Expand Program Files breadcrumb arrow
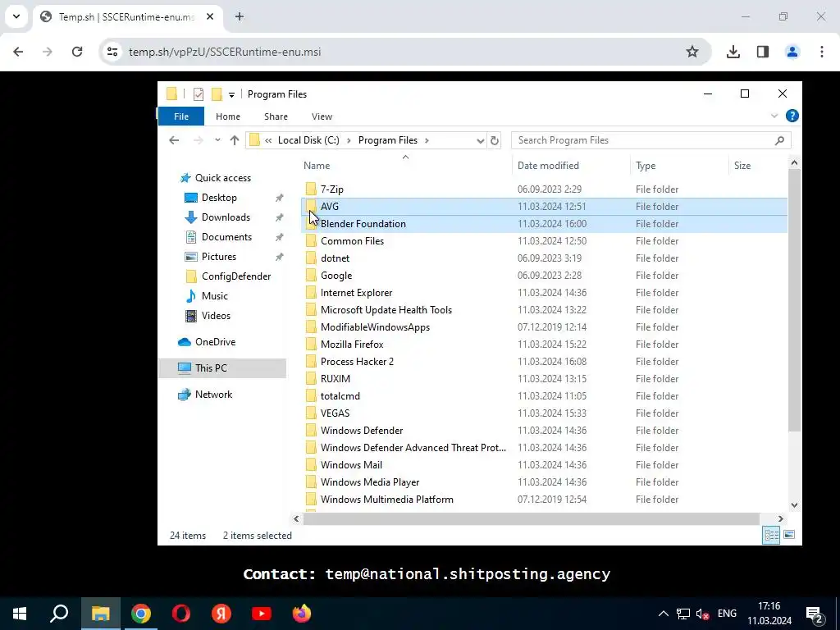The height and width of the screenshot is (630, 840). [427, 140]
